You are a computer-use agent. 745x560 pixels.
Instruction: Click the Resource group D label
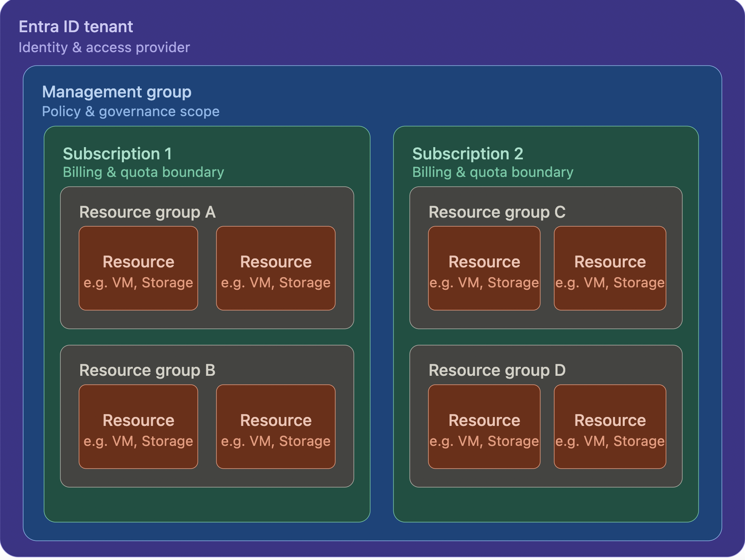pyautogui.click(x=497, y=370)
